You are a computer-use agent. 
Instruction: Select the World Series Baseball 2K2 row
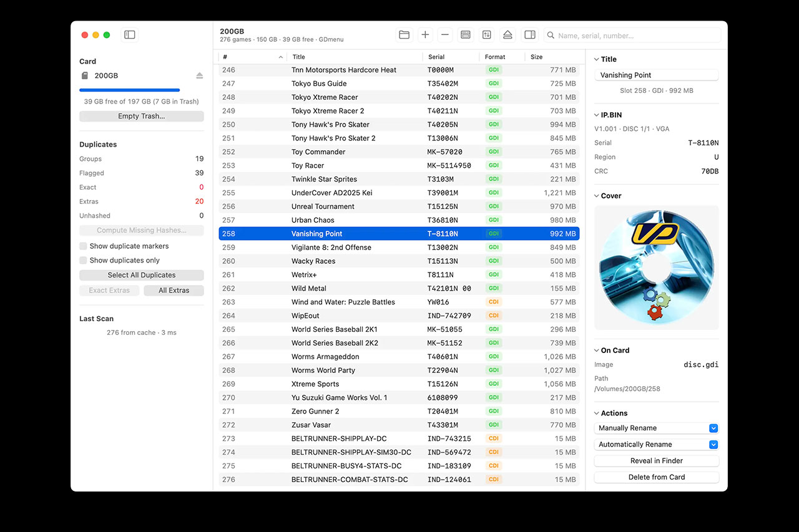(399, 343)
